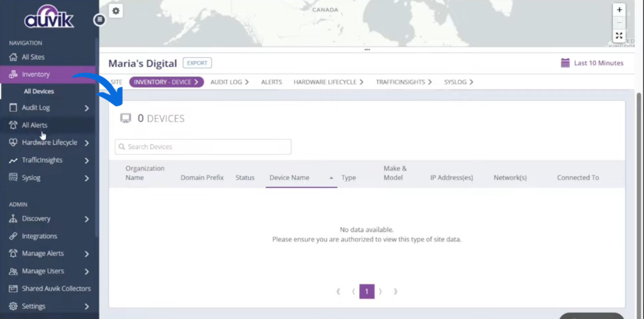This screenshot has height=319, width=644.
Task: Expand the Hardware Lifecycle sidebar submenu
Action: 87,143
